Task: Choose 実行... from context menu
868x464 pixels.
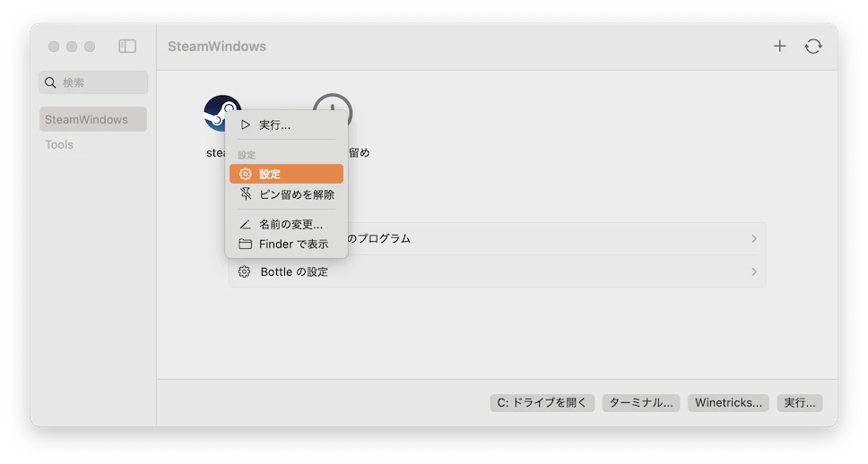Action: [x=286, y=125]
